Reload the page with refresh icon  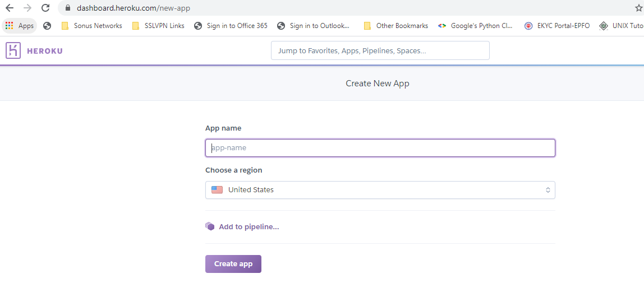coord(45,8)
